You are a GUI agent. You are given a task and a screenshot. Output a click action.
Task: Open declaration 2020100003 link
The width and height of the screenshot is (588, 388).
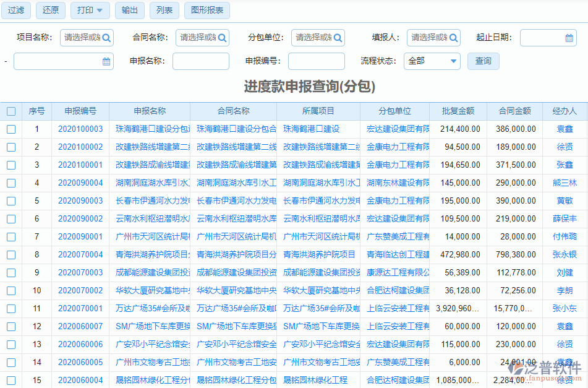(x=81, y=128)
